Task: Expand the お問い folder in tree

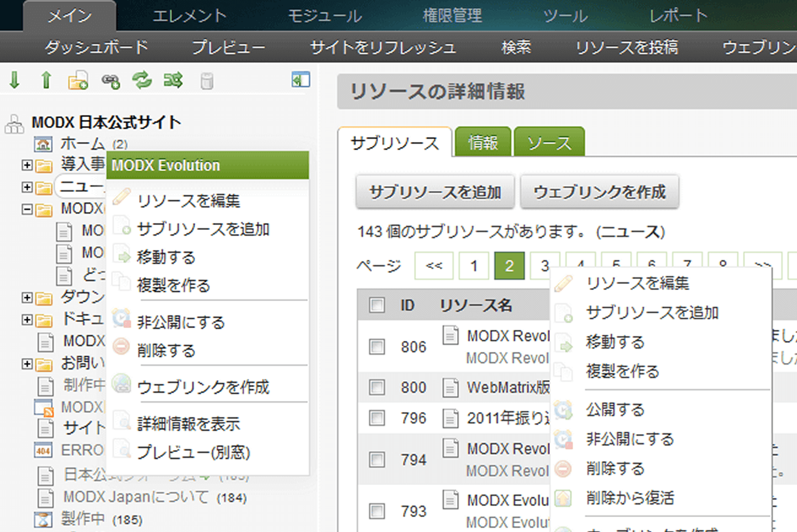Action: (x=27, y=364)
